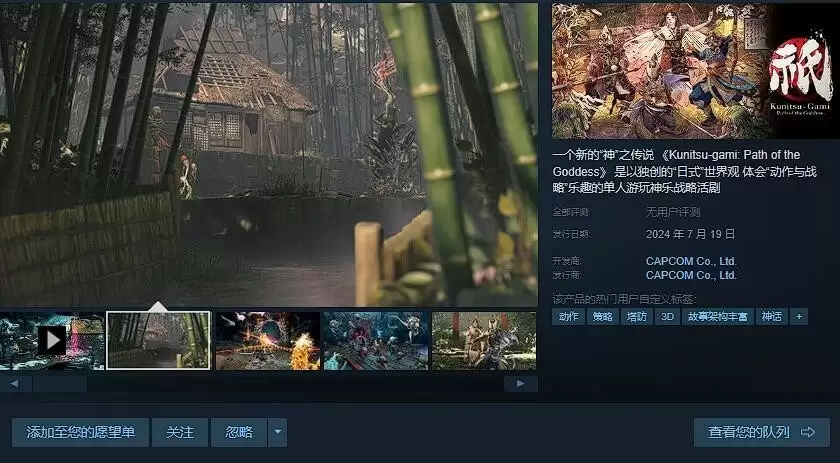The image size is (840, 463).
Task: Click the 忽略 button
Action: click(239, 432)
